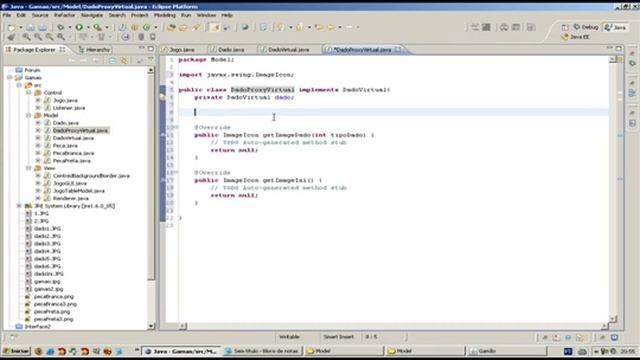Screen dimensions: 640x360
Task: Collapse the Control package node
Action: coord(28,93)
